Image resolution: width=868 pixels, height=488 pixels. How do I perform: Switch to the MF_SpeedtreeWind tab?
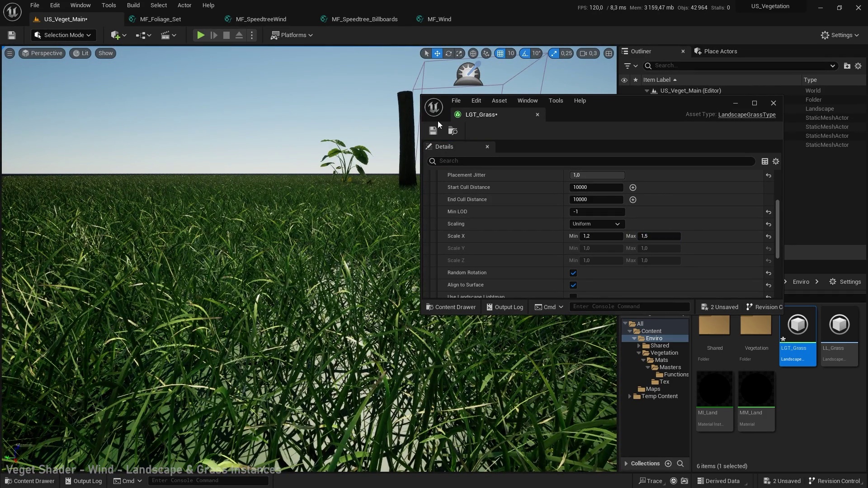(260, 19)
